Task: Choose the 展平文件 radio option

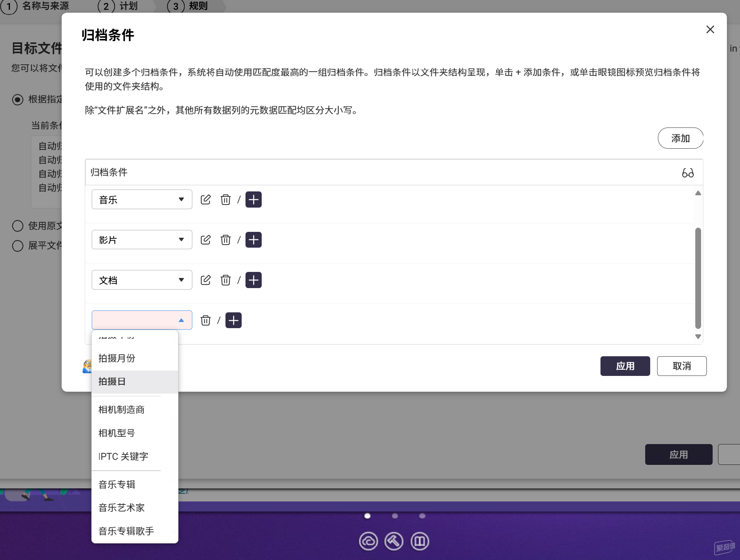Action: [x=18, y=246]
